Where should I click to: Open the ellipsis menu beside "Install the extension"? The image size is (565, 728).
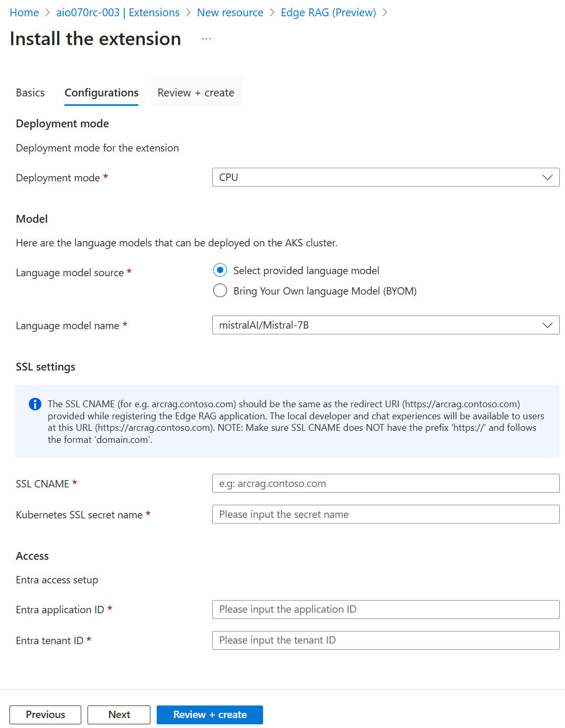207,37
